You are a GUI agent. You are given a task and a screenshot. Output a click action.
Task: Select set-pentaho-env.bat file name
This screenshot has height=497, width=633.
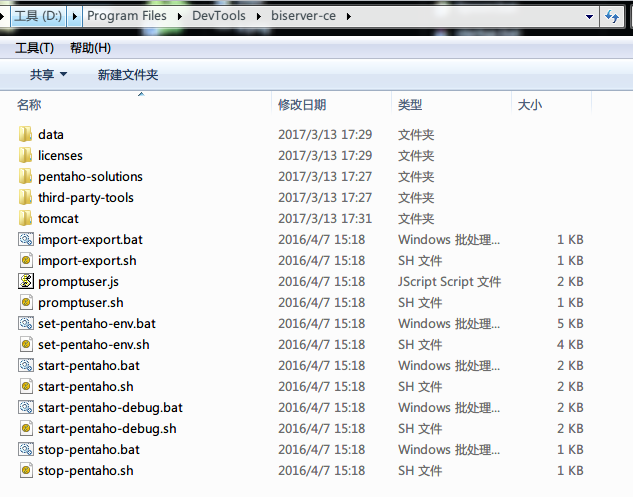coord(97,323)
